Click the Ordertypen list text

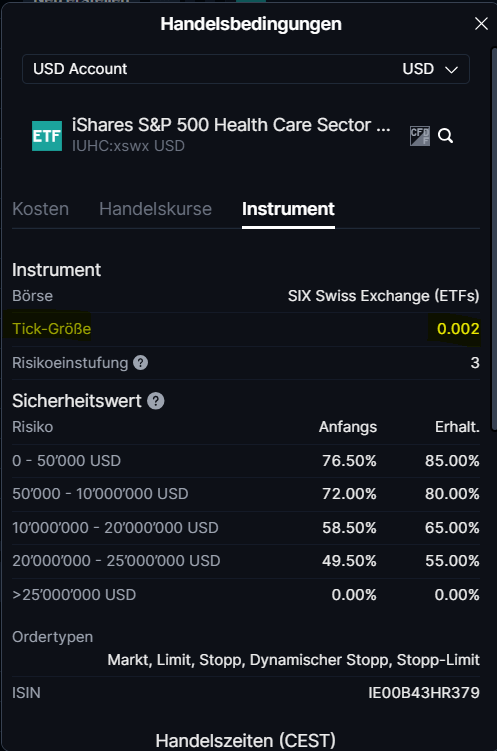294,660
